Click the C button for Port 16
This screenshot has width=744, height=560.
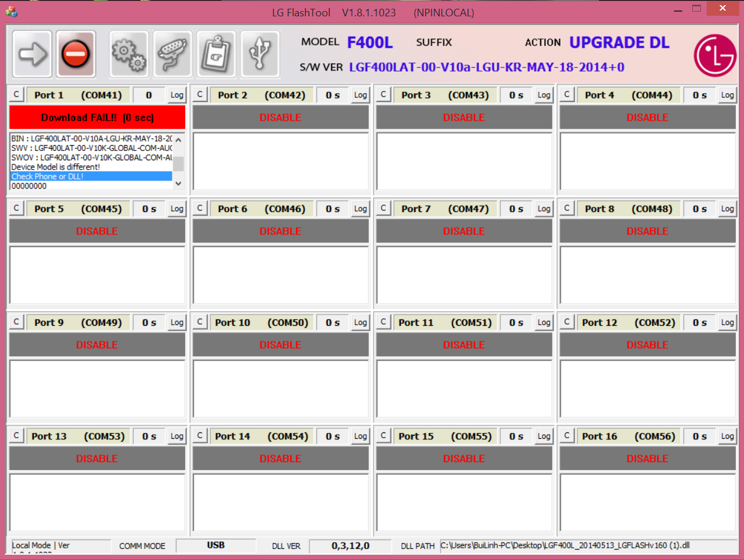567,435
